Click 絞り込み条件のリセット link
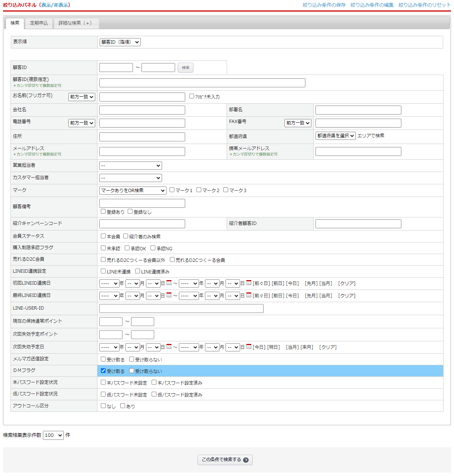Image resolution: width=454 pixels, height=476 pixels. [425, 5]
